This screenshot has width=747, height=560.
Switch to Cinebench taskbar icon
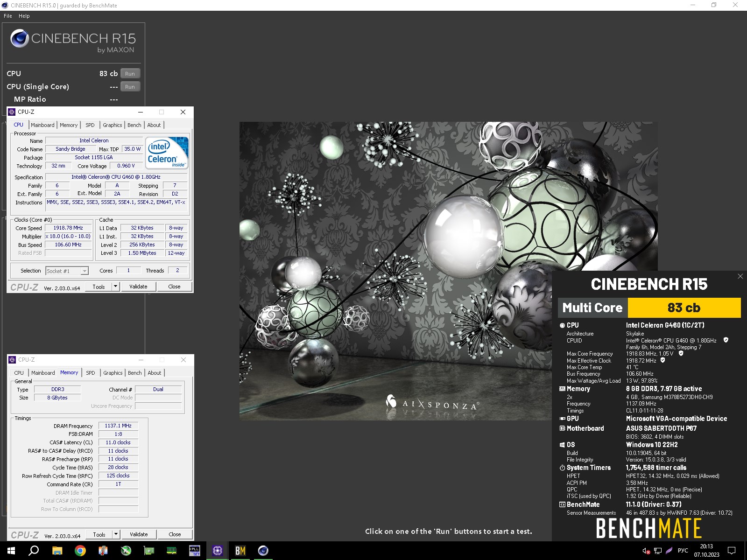pos(263,551)
